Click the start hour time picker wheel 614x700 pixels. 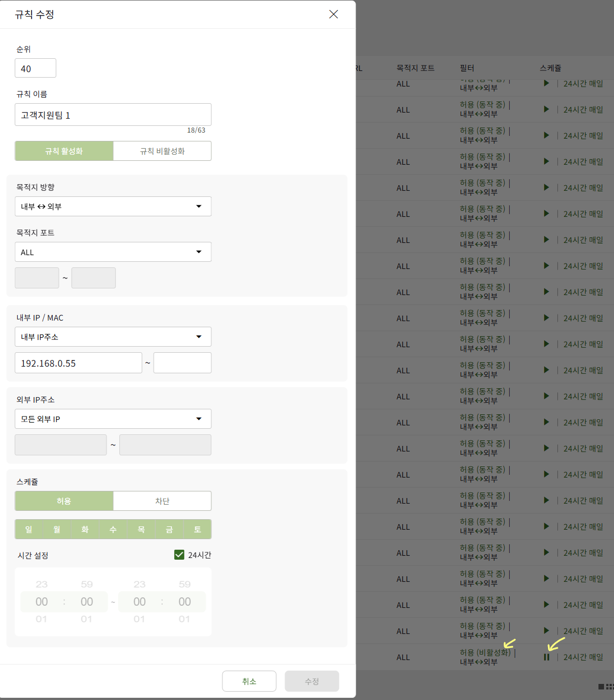[42, 602]
